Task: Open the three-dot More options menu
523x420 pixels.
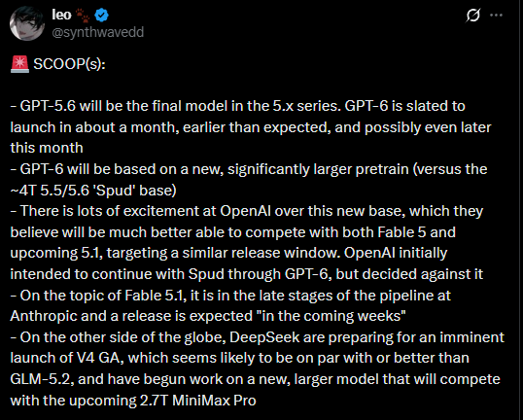Action: point(497,15)
